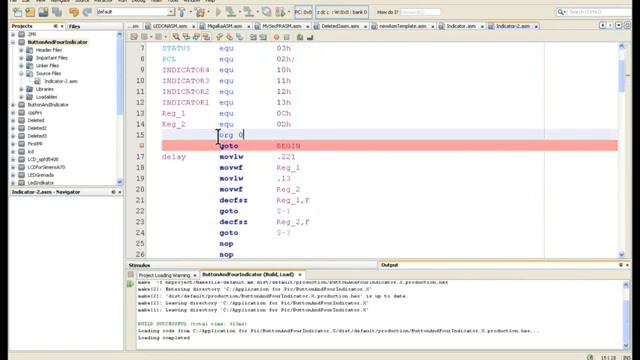Collapse the ButtonAndFourIndicator project node
The image size is (640, 360).
coord(13,42)
